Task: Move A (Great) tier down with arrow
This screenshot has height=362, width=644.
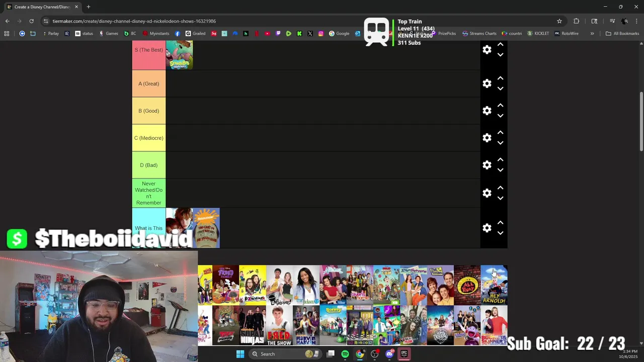Action: pyautogui.click(x=500, y=89)
